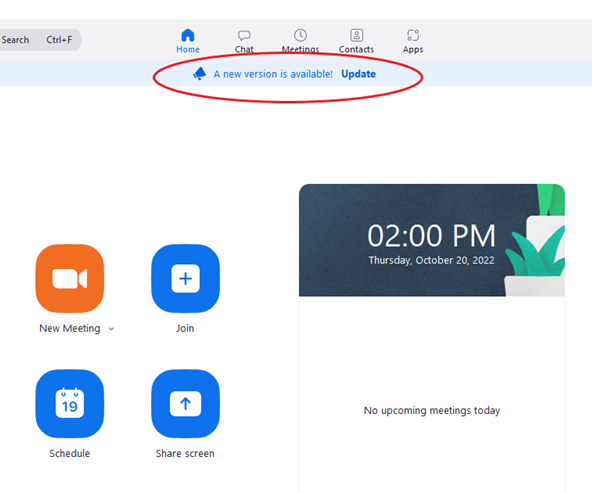Click the New Meeting label
The width and height of the screenshot is (592, 493).
[70, 328]
